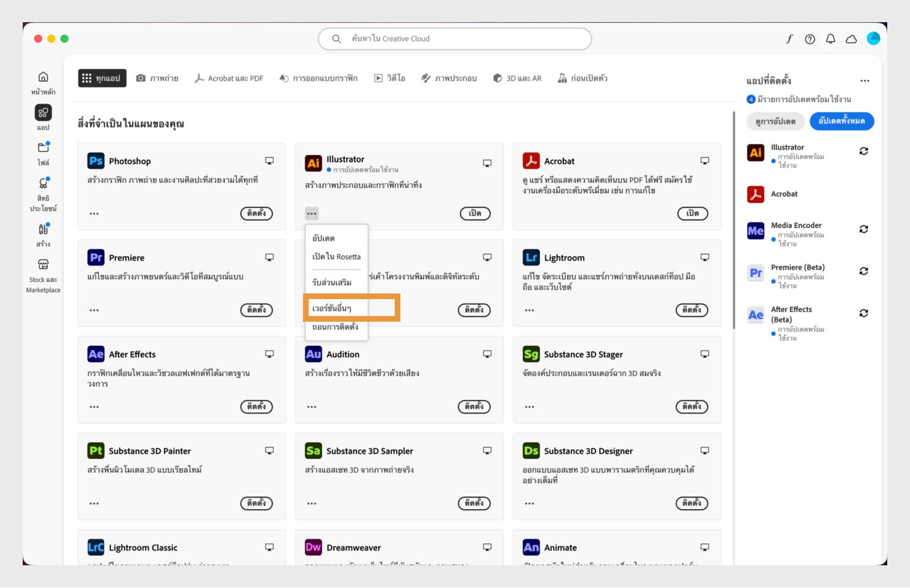Switch to the วิดีโอ tab
The image size is (910, 588).
click(390, 78)
